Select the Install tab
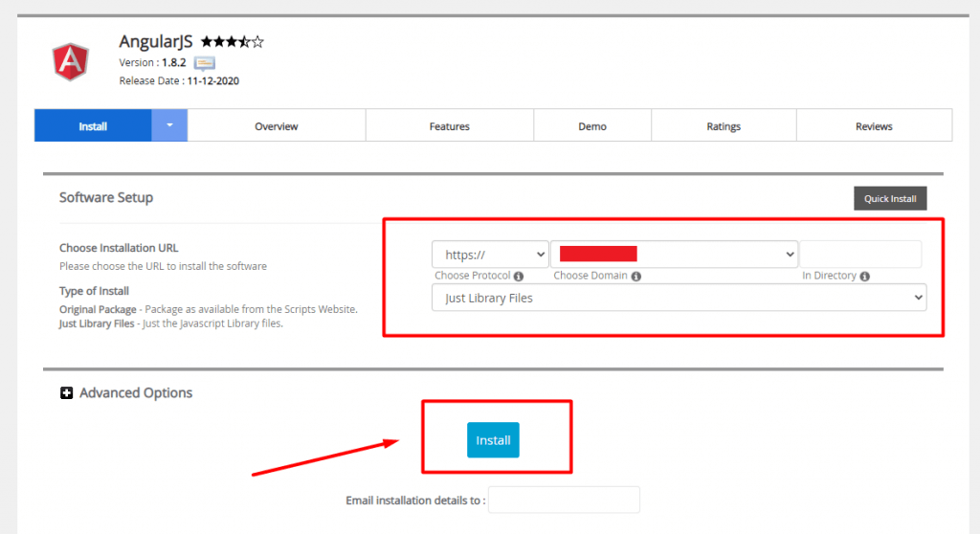The height and width of the screenshot is (534, 980). coord(93,125)
